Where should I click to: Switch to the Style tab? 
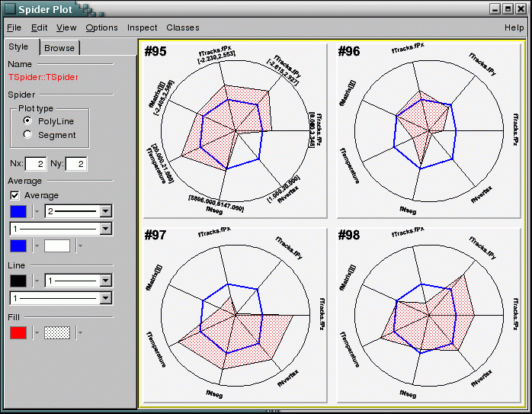click(x=18, y=47)
